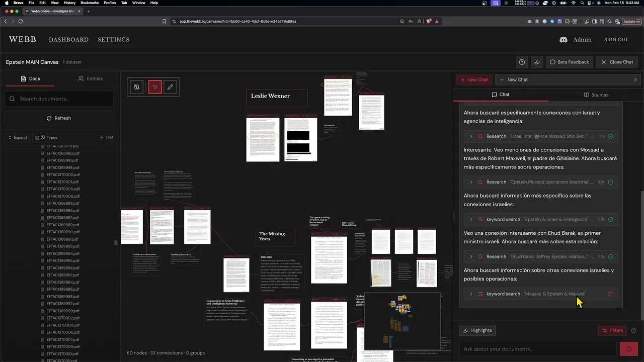The width and height of the screenshot is (644, 362).
Task: Click the magnifier icon in search documents
Action: coord(13,99)
